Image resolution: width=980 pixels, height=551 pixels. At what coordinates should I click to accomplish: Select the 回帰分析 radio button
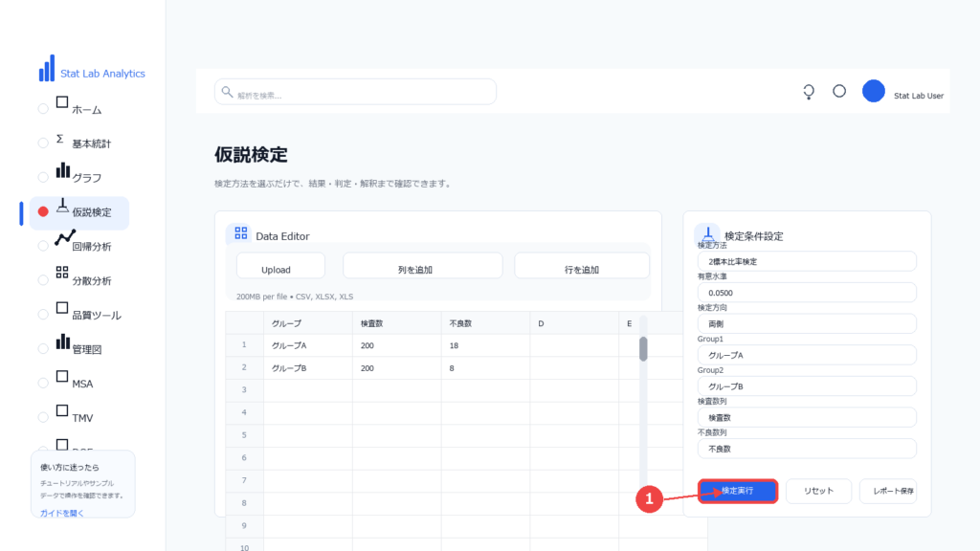point(43,246)
